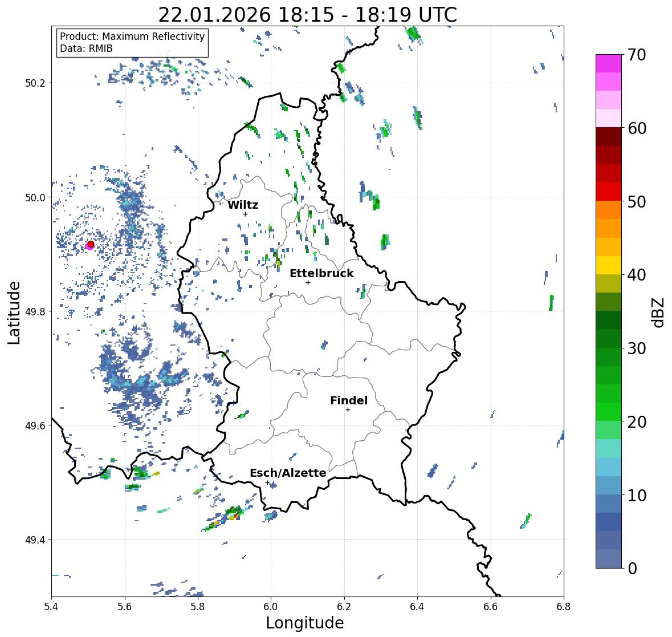Click longitude tick label 5.4
This screenshot has width=672, height=637.
click(51, 607)
